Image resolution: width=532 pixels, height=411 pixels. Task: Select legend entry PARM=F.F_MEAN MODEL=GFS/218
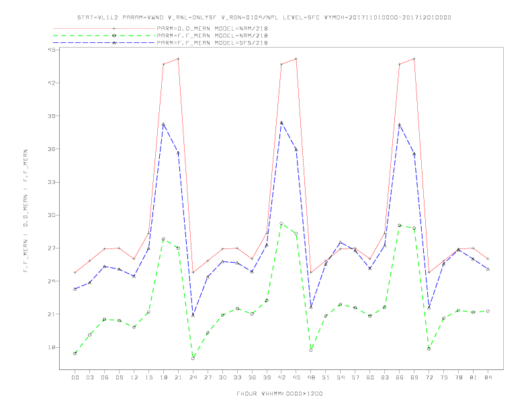(212, 43)
